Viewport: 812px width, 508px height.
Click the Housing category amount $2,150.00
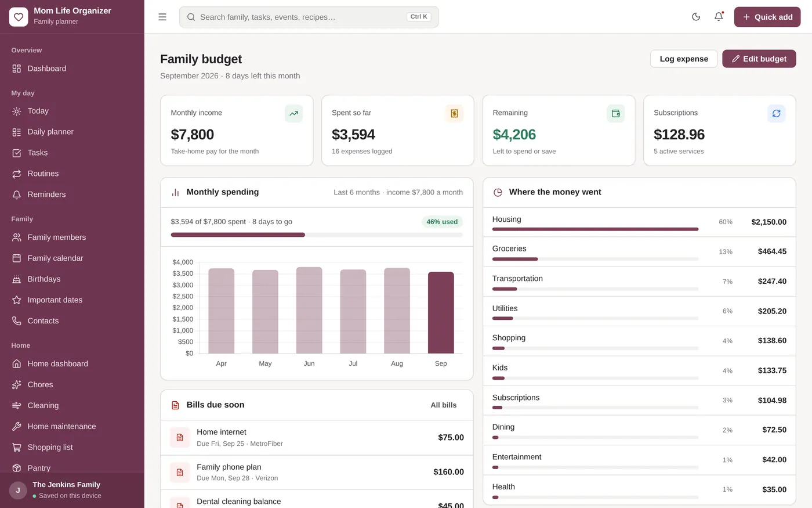(769, 222)
